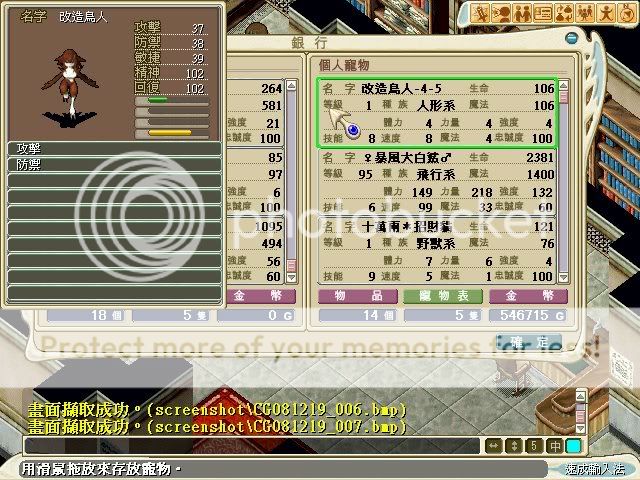Open the compass map icon

[627, 13]
